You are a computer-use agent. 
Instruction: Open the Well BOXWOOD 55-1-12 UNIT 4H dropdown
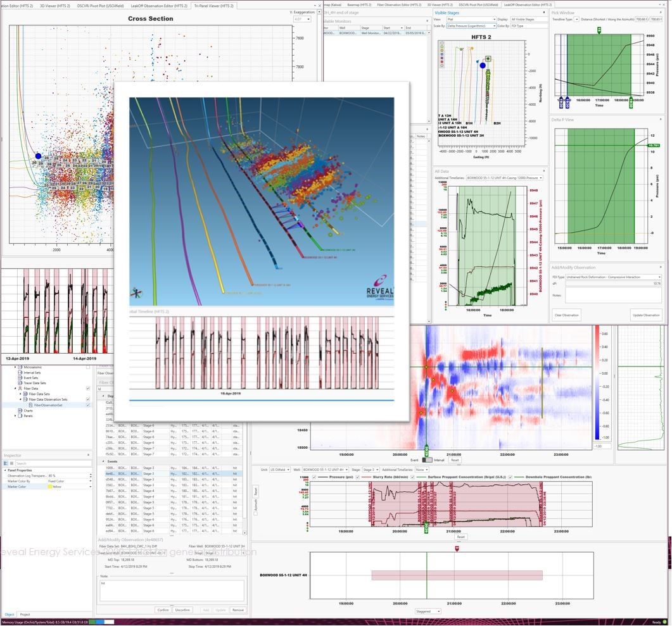point(326,470)
